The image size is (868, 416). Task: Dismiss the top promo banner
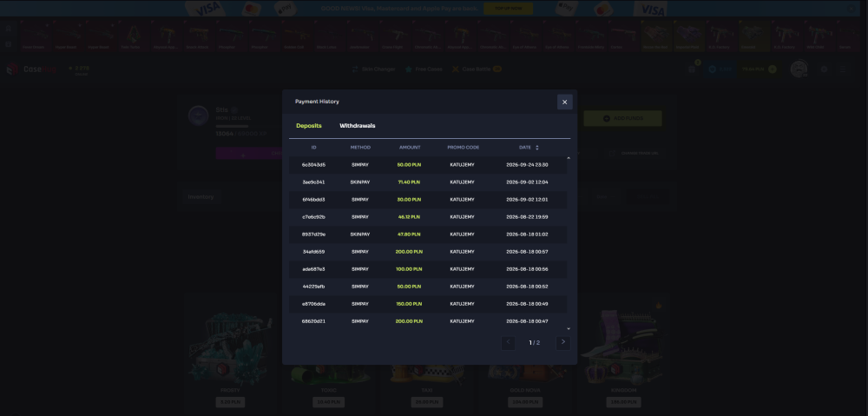coord(852,9)
